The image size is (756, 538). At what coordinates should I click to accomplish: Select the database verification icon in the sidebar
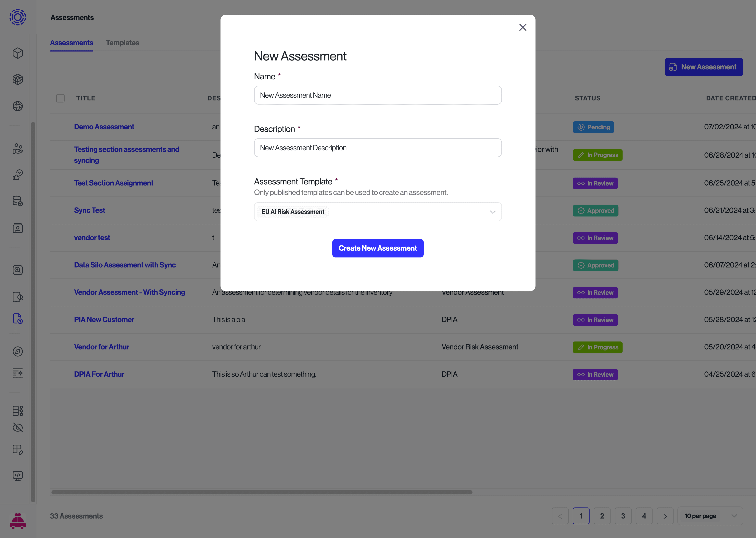tap(18, 201)
